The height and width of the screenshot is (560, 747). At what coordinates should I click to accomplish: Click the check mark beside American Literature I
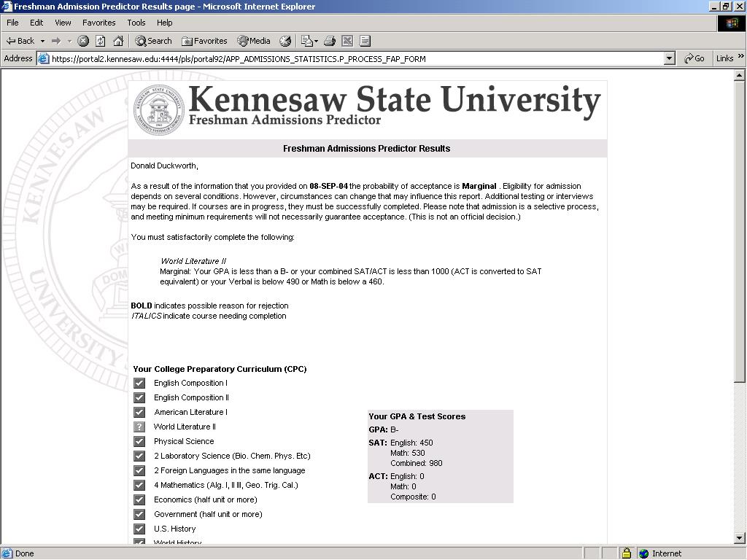pos(139,413)
